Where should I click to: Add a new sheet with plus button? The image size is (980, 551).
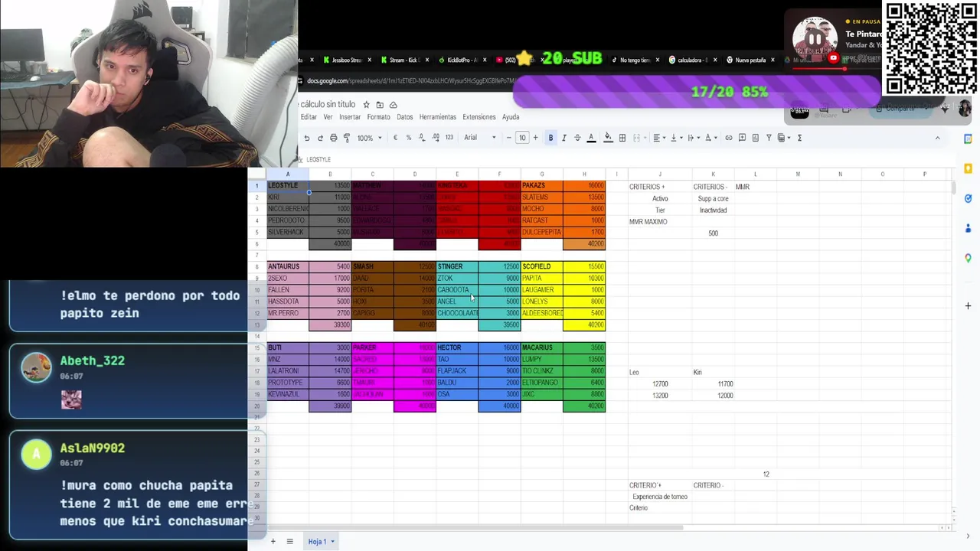pyautogui.click(x=273, y=542)
